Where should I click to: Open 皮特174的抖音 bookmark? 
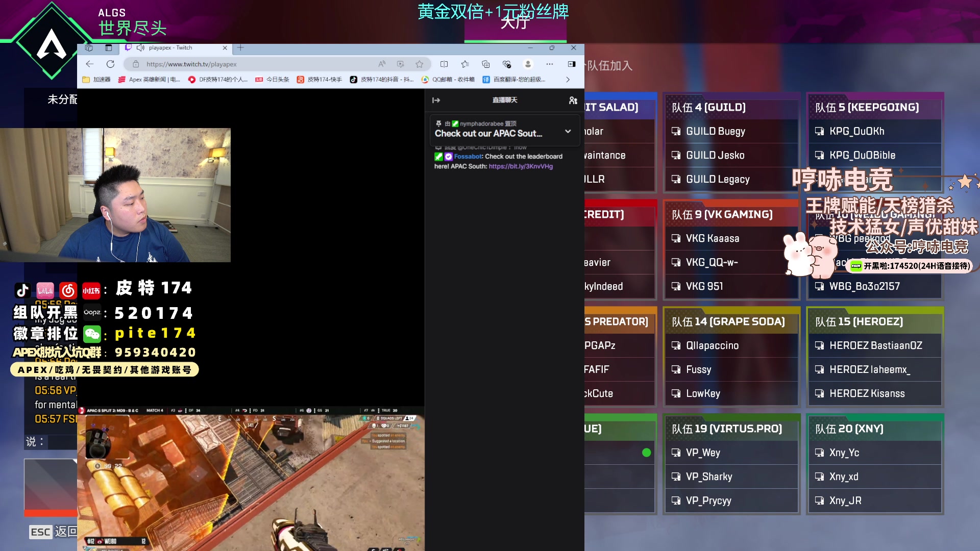[382, 80]
